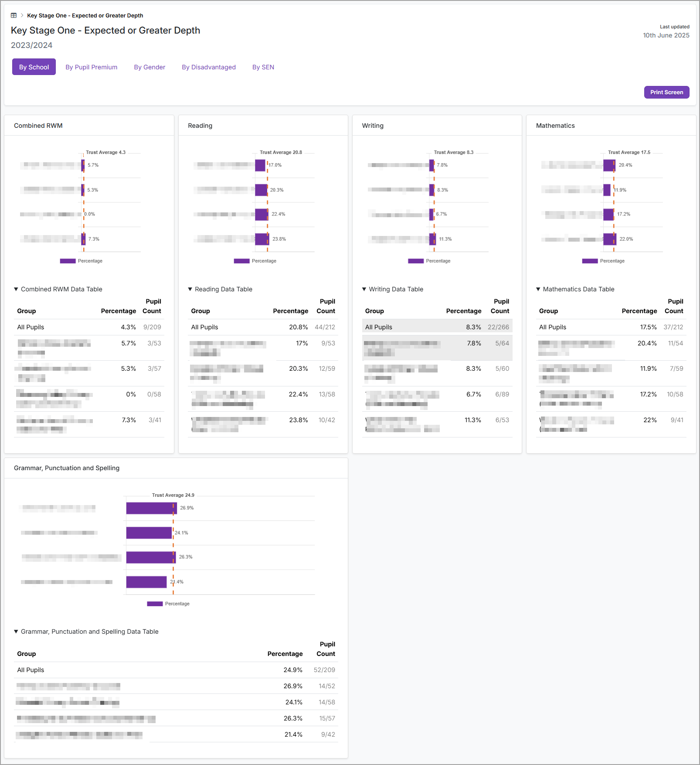This screenshot has height=765, width=700.
Task: Collapse the Reading Data Table
Action: point(220,289)
